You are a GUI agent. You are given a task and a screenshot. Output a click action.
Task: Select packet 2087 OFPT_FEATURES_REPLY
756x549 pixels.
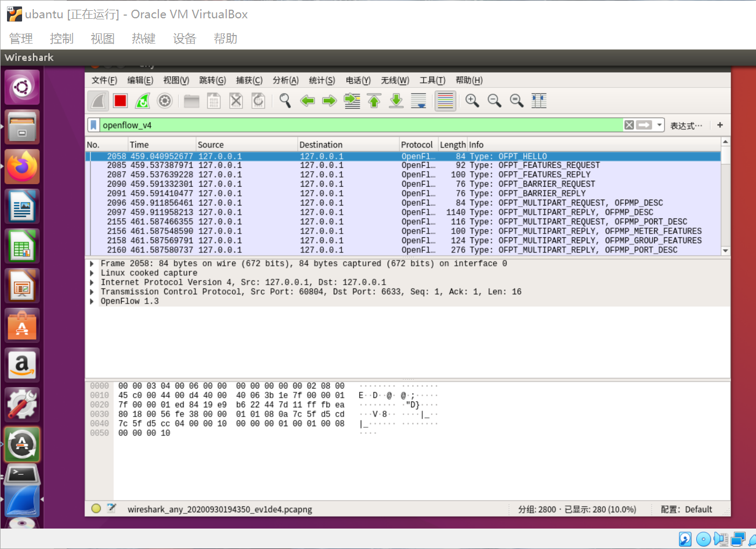click(403, 175)
